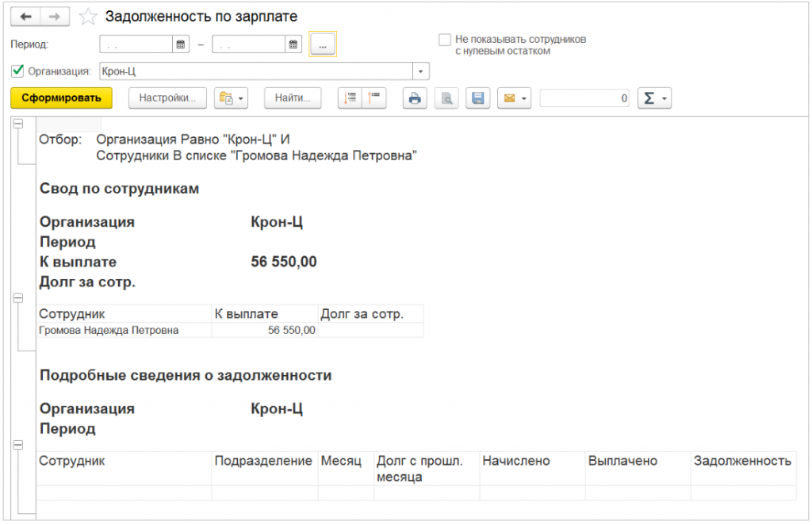Expand all groups toolbar icon
The width and height of the screenshot is (812, 525).
[350, 98]
